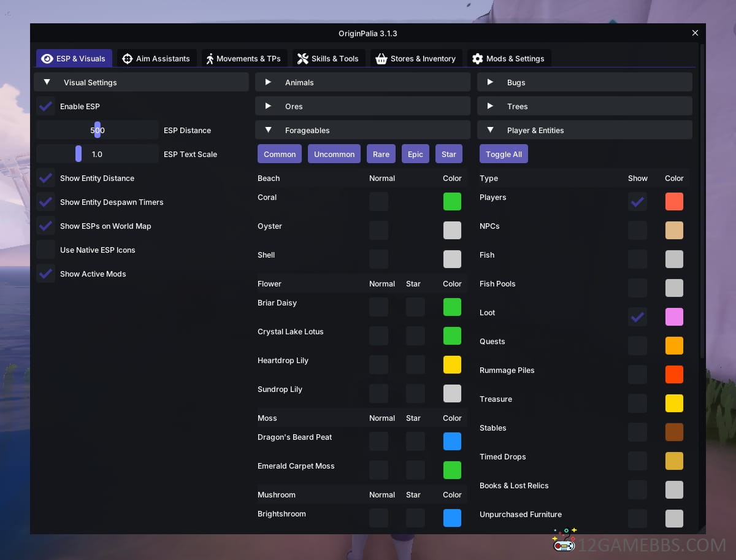Click the walking person icon on Movements tab
Screen dimensions: 736x560
[210, 59]
